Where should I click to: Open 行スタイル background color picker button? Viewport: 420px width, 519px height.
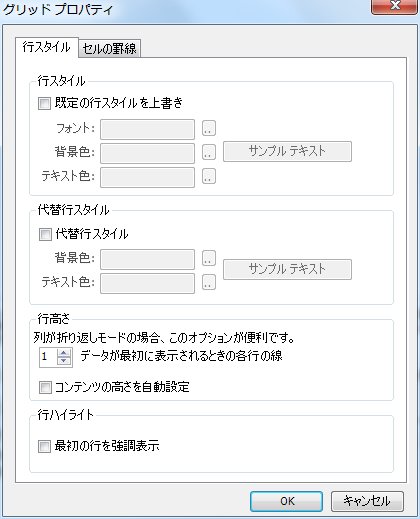pos(209,152)
